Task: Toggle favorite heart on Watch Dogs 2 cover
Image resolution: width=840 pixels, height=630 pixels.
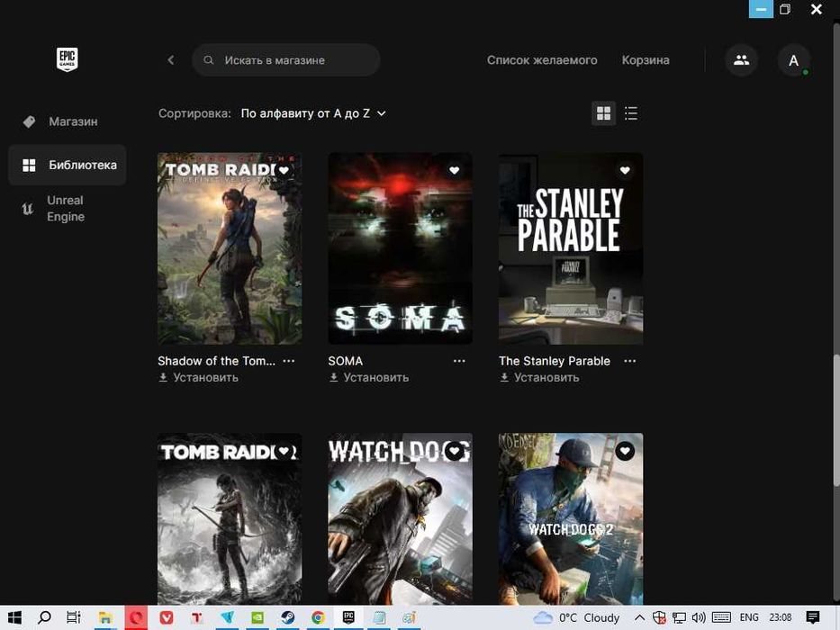Action: (625, 451)
